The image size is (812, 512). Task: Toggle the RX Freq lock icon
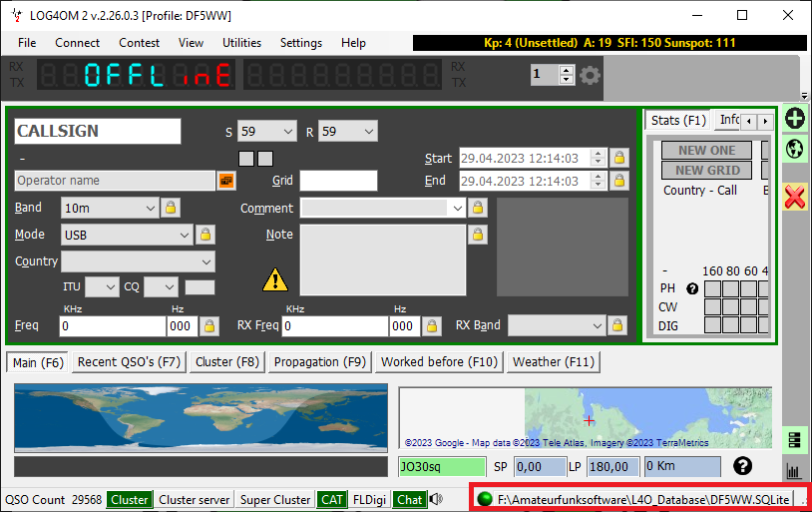tap(431, 326)
